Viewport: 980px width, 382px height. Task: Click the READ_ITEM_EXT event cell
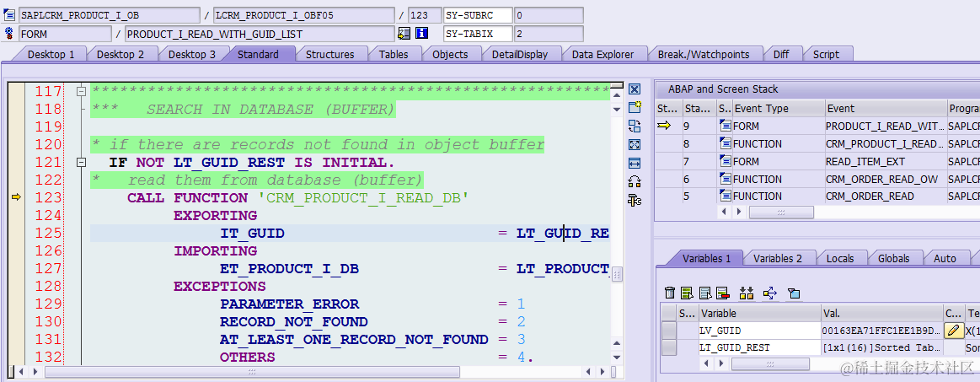point(886,161)
